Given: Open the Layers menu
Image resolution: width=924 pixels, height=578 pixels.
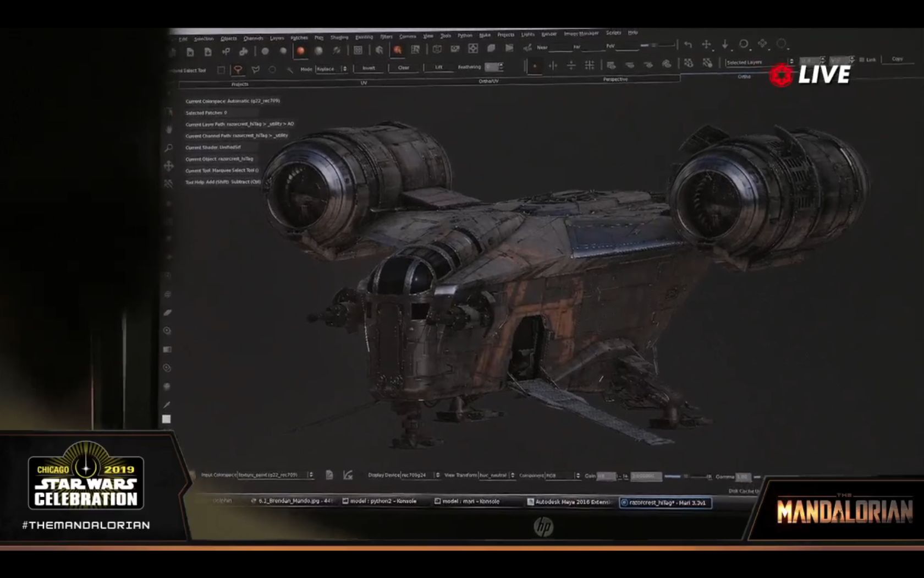Looking at the screenshot, I should tap(277, 38).
